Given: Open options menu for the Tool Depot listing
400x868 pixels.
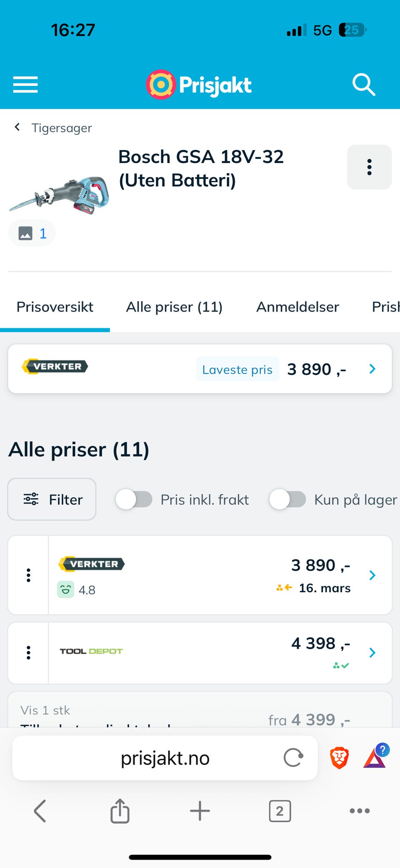Looking at the screenshot, I should click(x=28, y=652).
